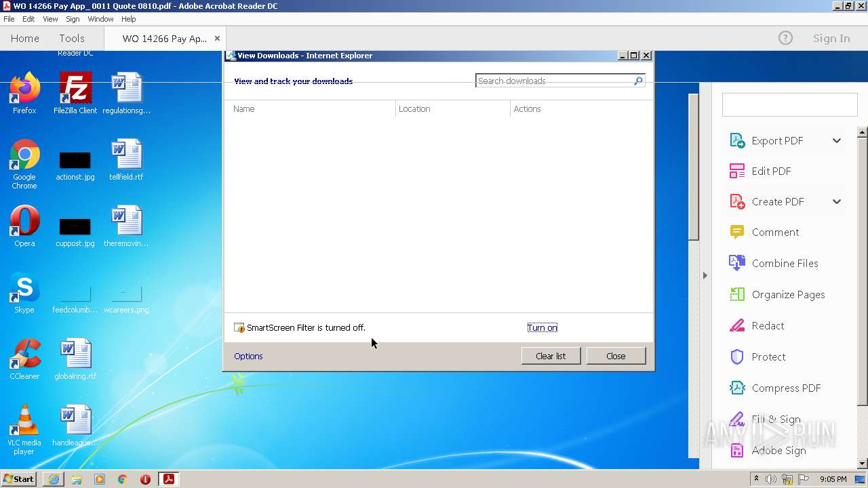Screen dimensions: 868x488
Task: Click the volume speaker tray icon
Action: click(x=771, y=479)
